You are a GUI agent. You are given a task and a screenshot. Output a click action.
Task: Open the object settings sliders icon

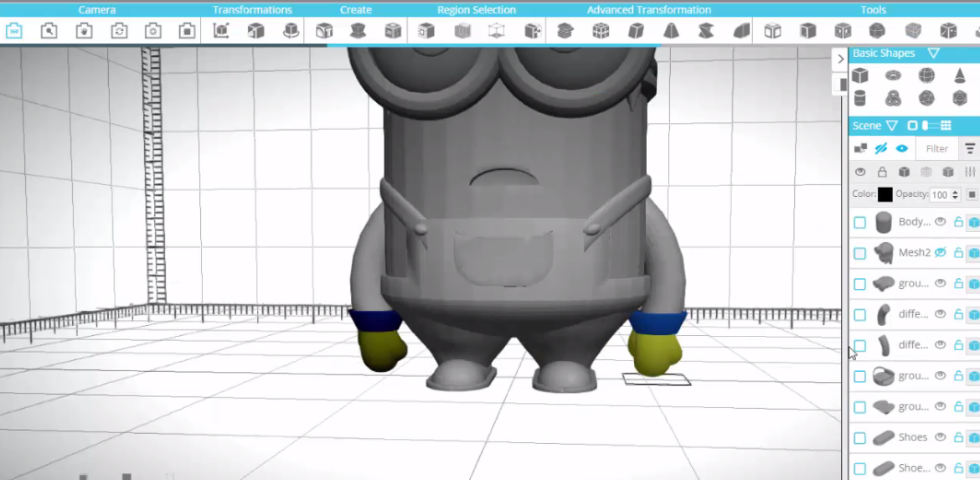(x=970, y=172)
